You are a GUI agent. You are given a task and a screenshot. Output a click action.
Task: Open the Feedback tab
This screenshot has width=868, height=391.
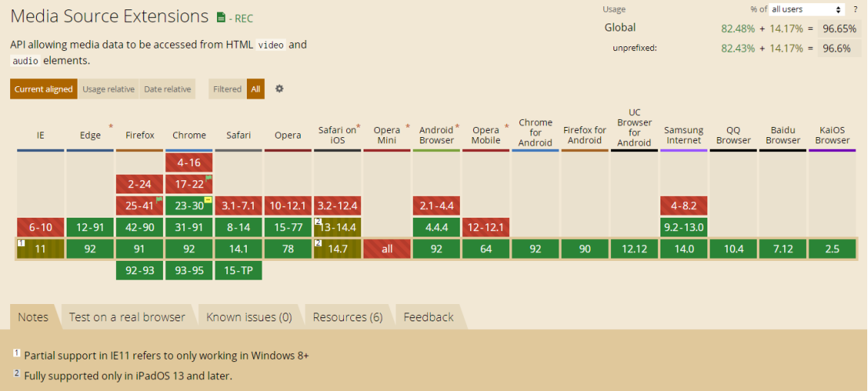[428, 317]
